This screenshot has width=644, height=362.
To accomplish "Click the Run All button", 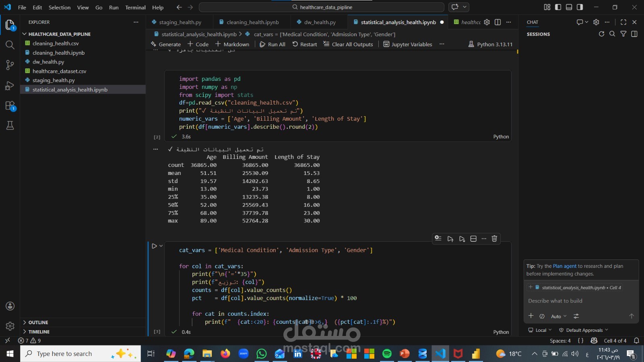I will [x=272, y=44].
